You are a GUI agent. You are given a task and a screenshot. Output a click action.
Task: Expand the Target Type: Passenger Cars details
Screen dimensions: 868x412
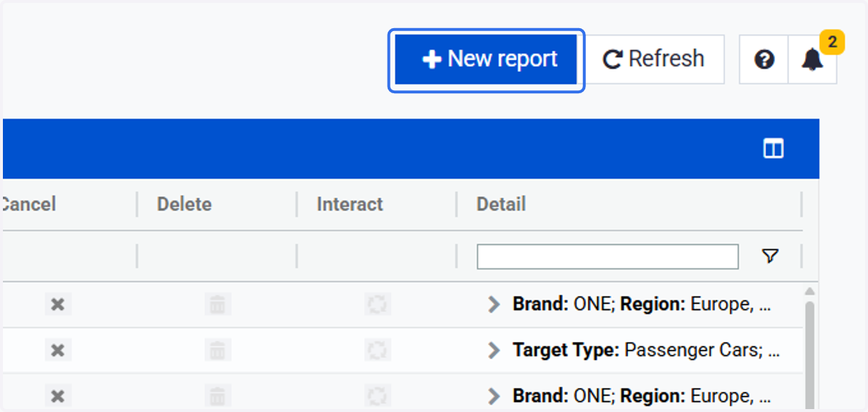pos(494,351)
